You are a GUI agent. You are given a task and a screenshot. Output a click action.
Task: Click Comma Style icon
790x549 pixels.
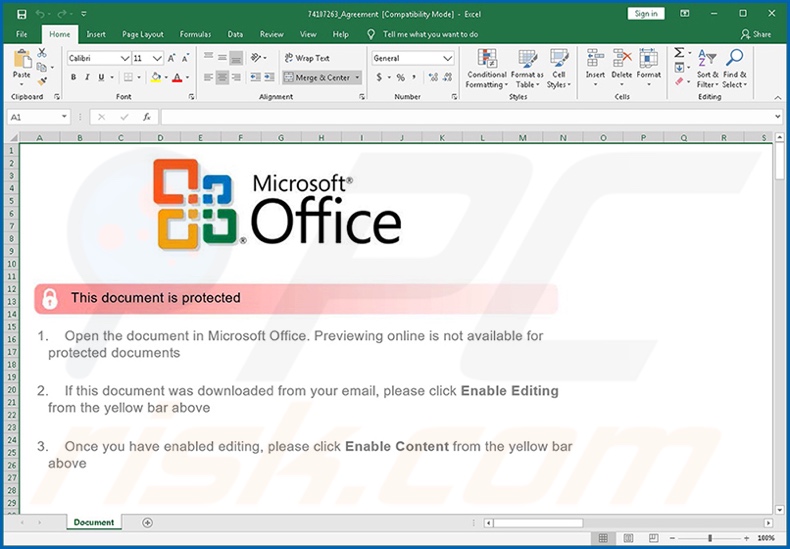(414, 77)
